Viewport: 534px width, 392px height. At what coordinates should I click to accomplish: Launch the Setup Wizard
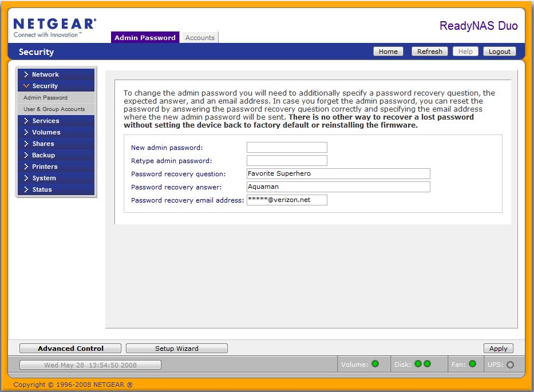177,349
